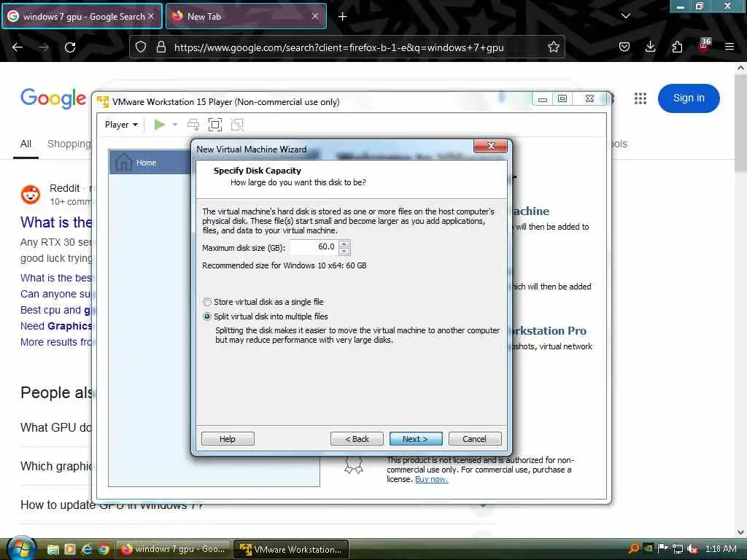Open the 'Can anyone su' sub-link

click(x=55, y=294)
